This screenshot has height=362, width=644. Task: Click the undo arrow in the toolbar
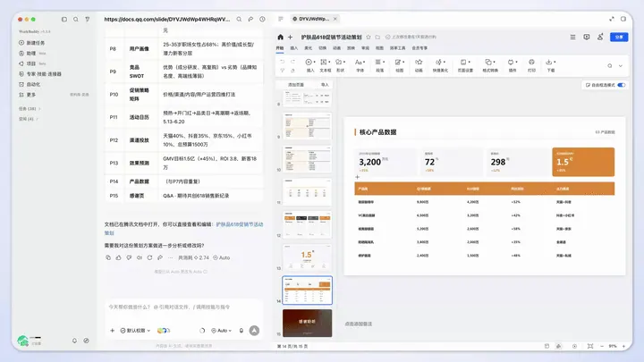(x=282, y=62)
